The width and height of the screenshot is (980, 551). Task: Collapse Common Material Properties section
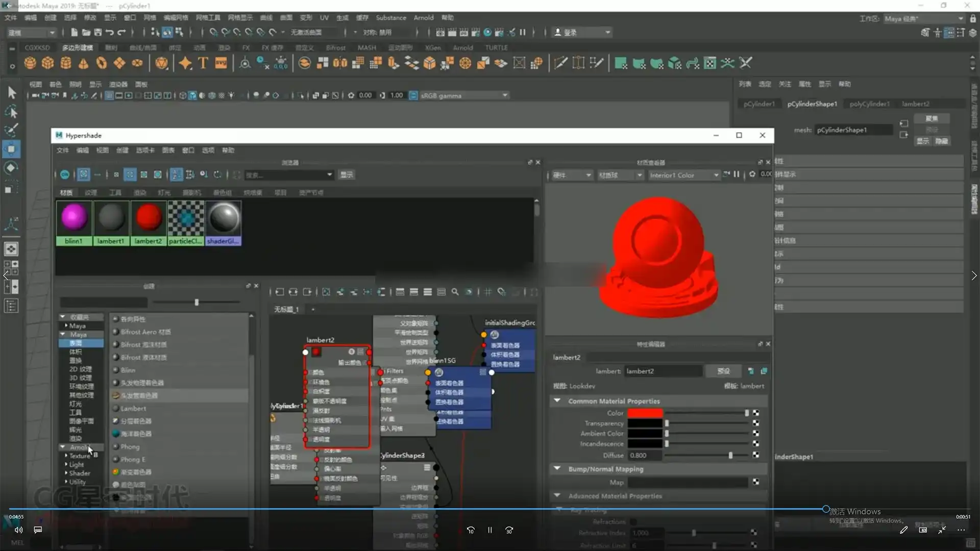coord(557,401)
